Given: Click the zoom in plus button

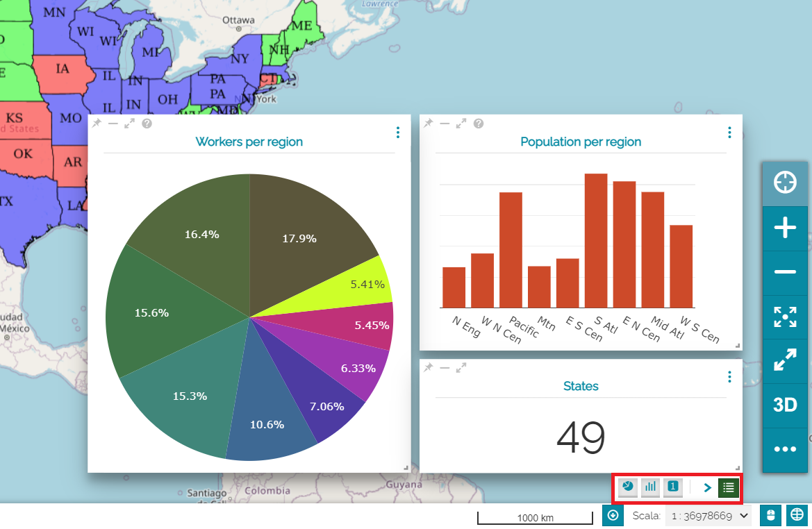Looking at the screenshot, I should pyautogui.click(x=785, y=228).
